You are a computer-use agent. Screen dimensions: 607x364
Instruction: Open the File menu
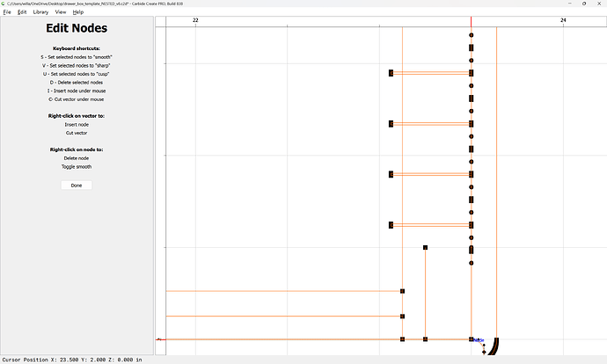click(7, 12)
